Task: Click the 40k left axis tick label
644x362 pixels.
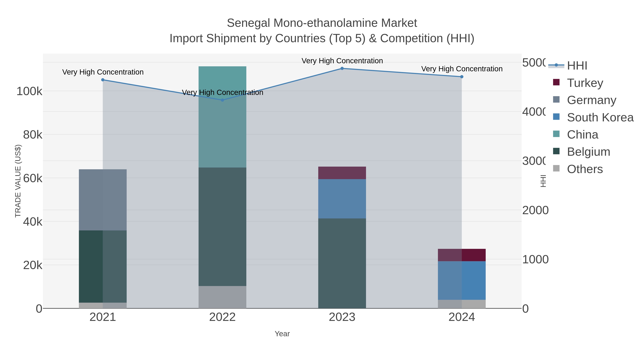Action: point(33,222)
